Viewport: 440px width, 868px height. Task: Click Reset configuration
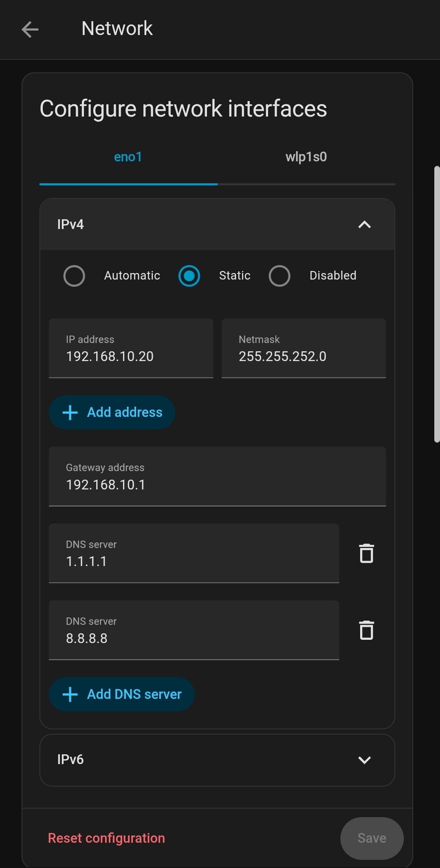(x=106, y=838)
